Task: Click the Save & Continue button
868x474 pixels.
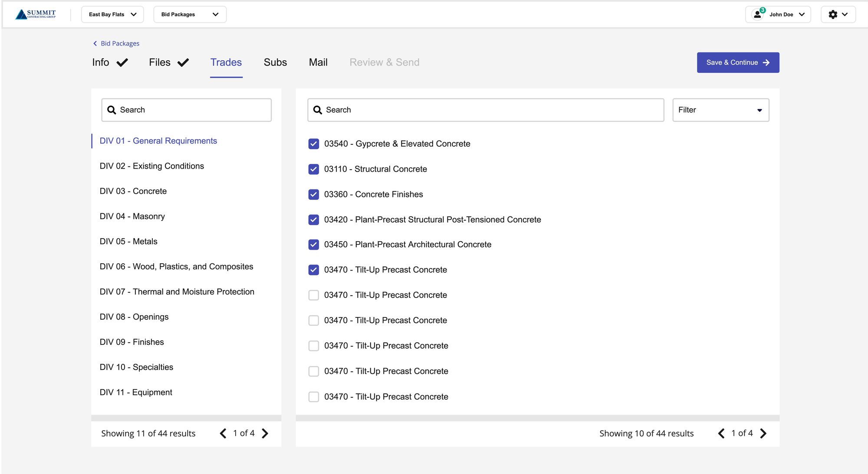Action: coord(738,62)
